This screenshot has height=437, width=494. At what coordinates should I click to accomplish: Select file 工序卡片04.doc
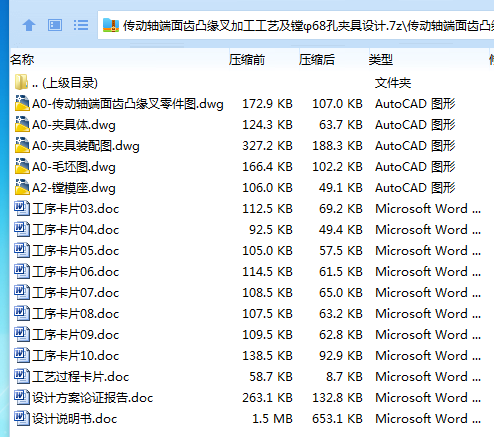pyautogui.click(x=76, y=230)
